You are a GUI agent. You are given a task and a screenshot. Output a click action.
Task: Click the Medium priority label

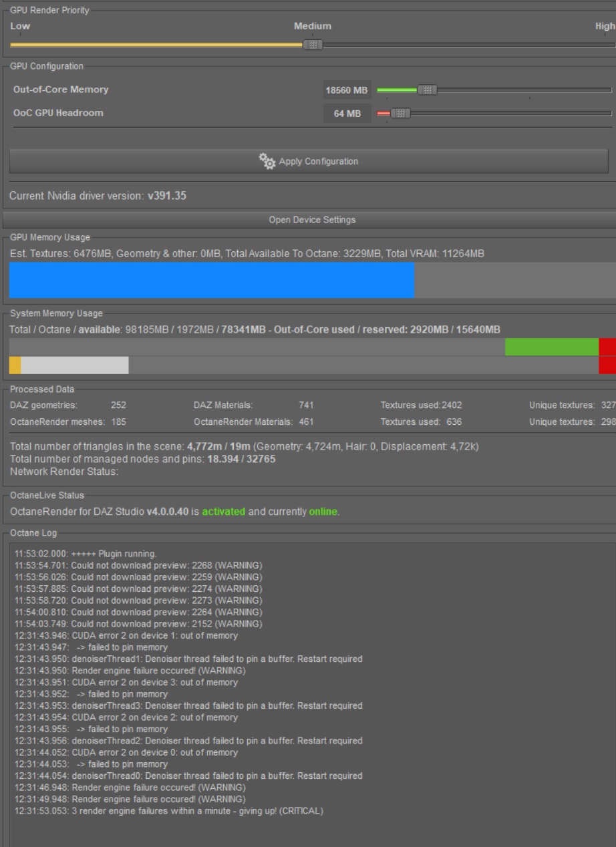(313, 26)
